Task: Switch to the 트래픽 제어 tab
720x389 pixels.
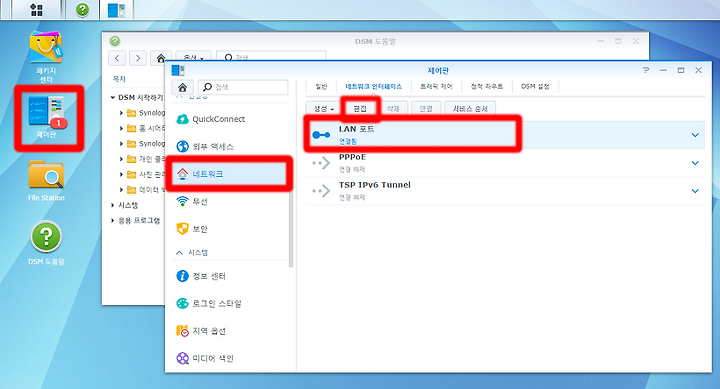Action: click(436, 86)
